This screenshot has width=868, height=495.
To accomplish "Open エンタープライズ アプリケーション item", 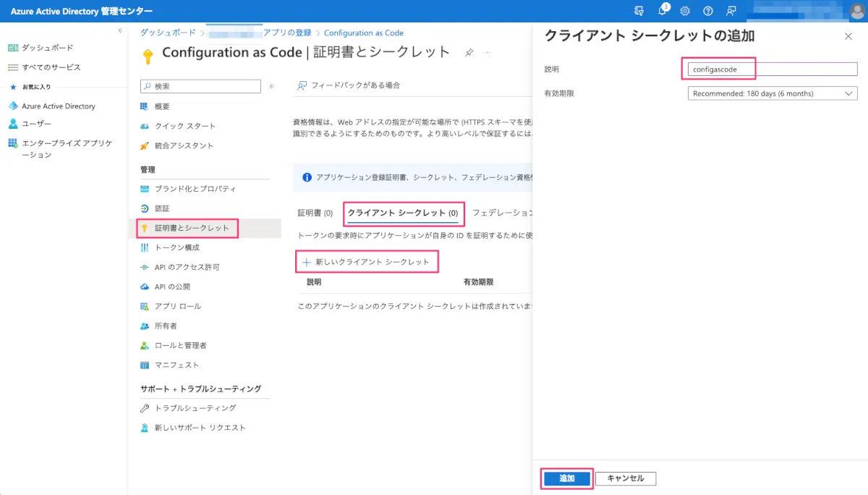I will pyautogui.click(x=67, y=149).
